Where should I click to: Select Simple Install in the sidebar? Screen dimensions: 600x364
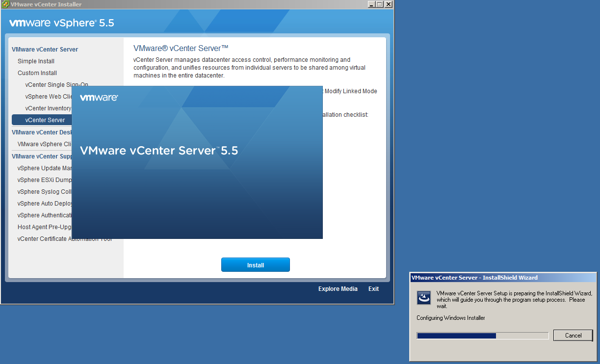tap(36, 61)
